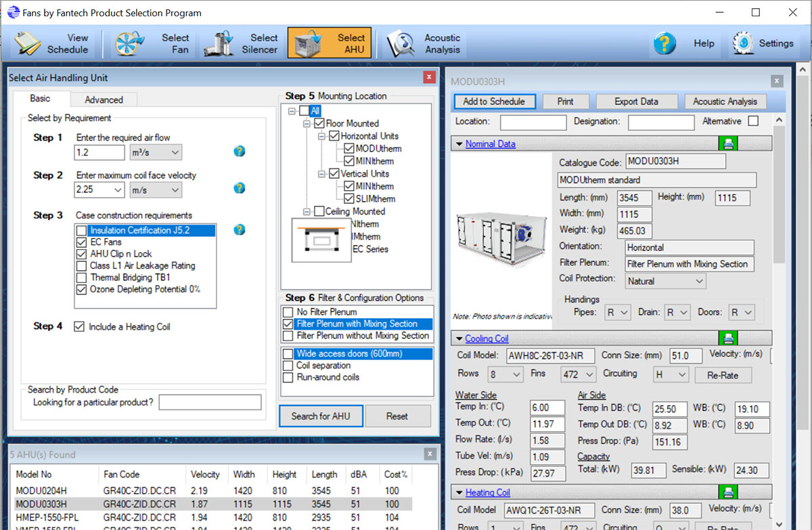This screenshot has width=812, height=530.
Task: Toggle Include a Heating Coil checkbox
Action: 79,326
